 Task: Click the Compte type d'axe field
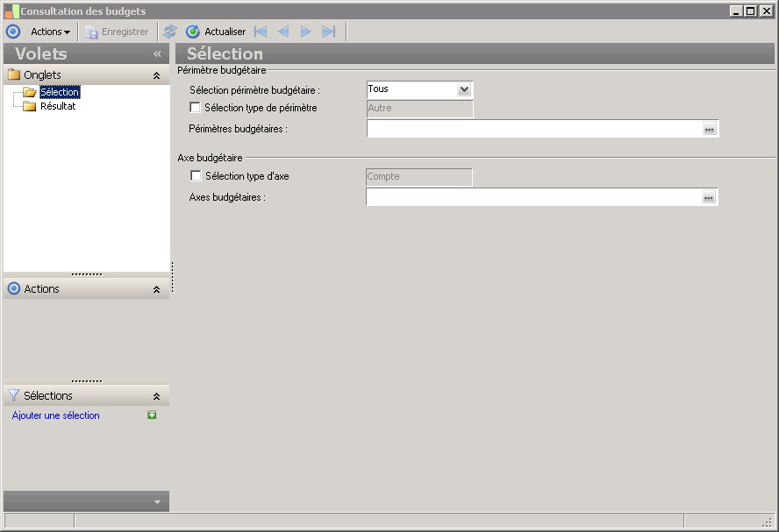(x=418, y=177)
